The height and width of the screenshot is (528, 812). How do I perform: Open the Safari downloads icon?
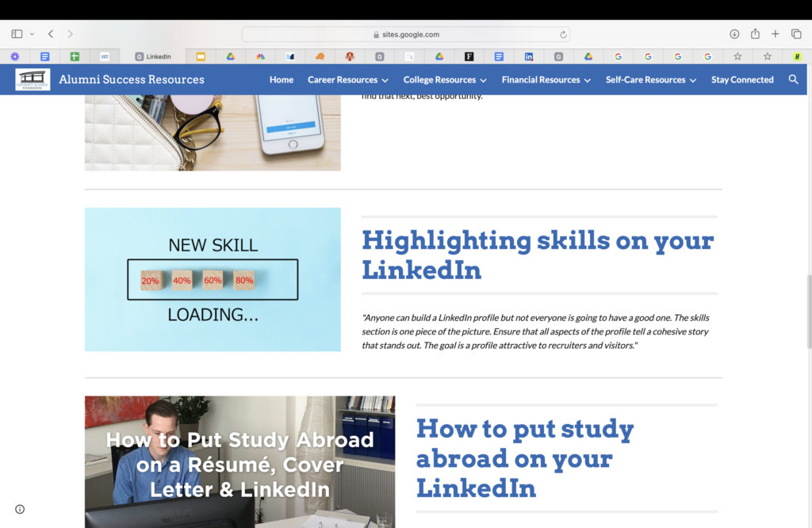click(734, 33)
